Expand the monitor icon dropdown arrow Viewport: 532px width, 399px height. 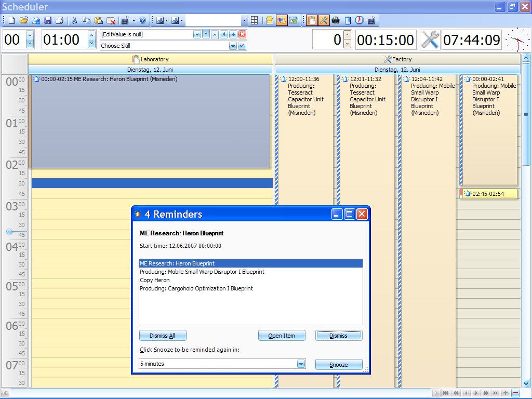[134, 21]
